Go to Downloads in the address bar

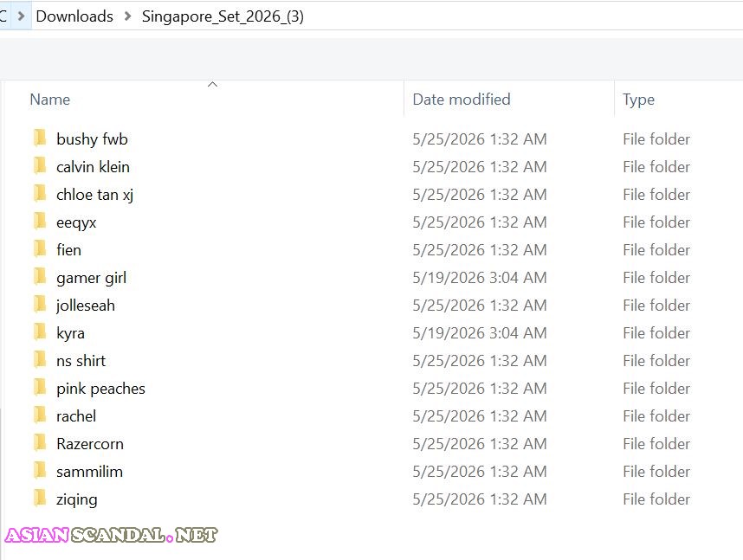tap(74, 16)
